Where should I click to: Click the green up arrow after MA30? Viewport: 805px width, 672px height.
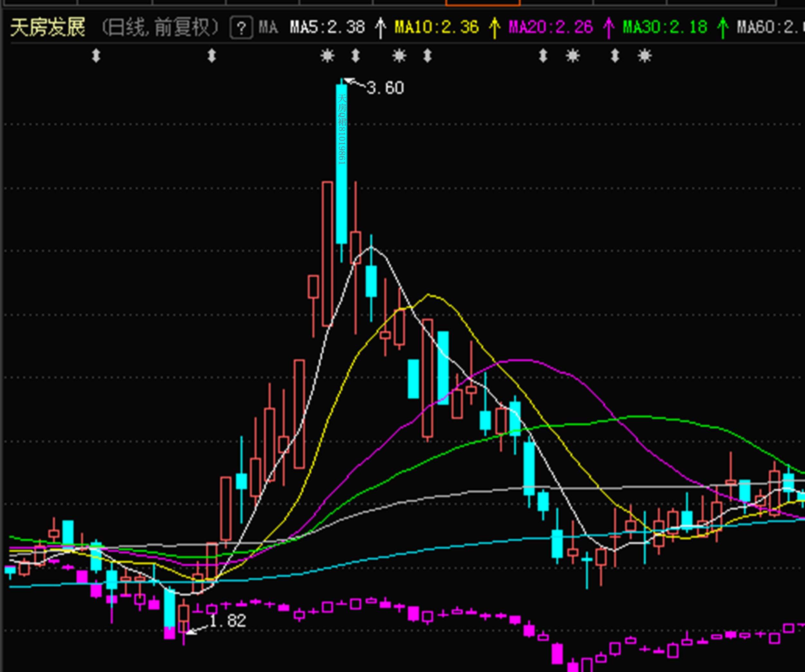tap(723, 28)
